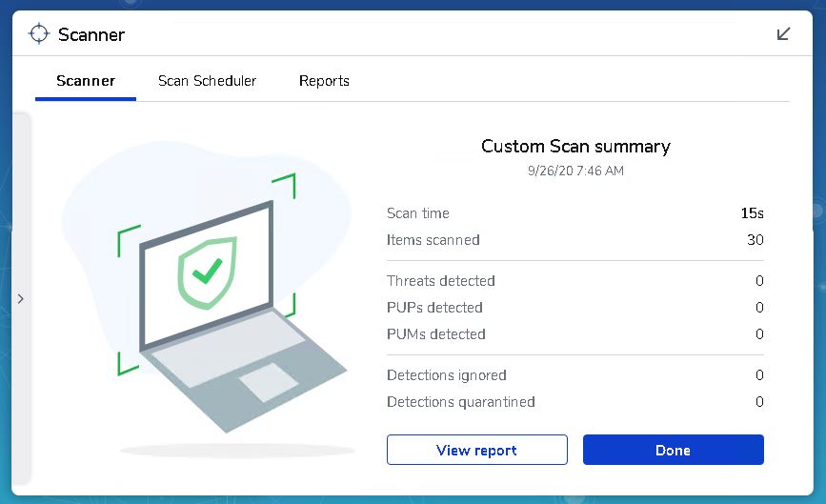Select the scan date 9/26/20 7:46 AM text
This screenshot has height=504, width=826.
coord(575,171)
